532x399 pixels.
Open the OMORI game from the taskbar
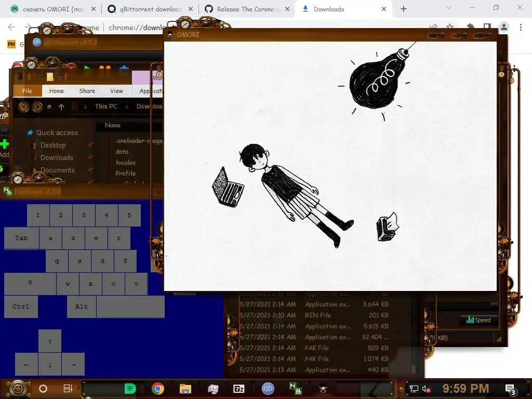tap(323, 389)
